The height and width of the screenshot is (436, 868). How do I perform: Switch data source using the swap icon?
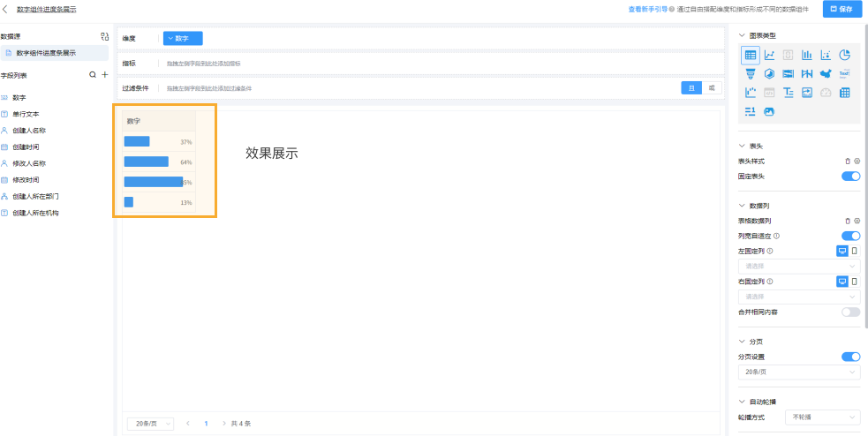point(104,37)
